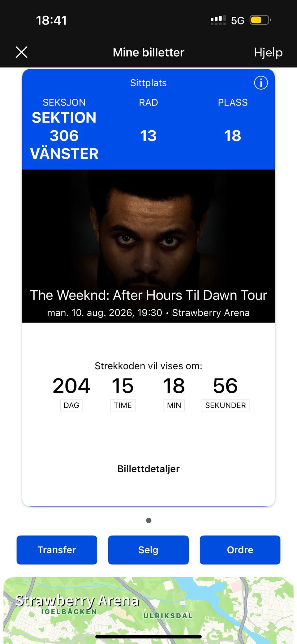Open the Hjelp link

pos(268,52)
